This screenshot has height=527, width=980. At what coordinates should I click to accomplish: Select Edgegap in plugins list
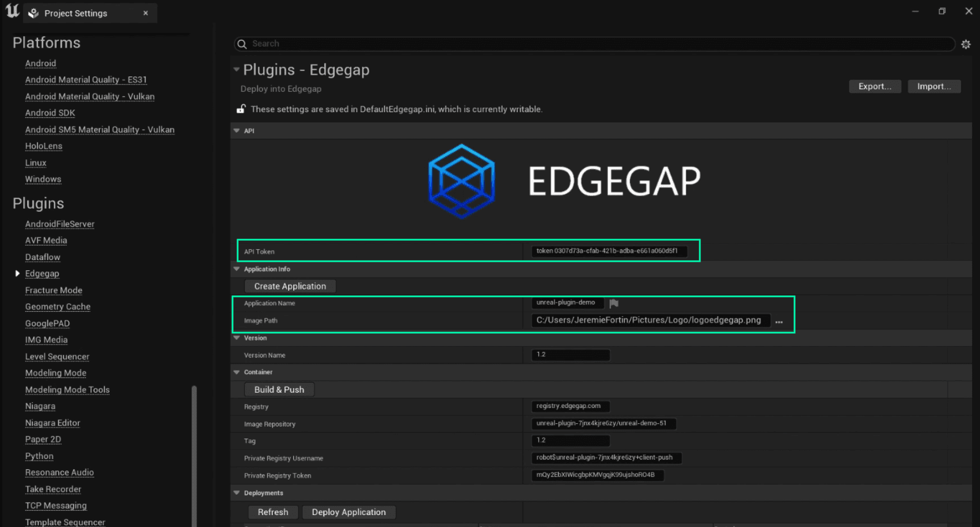coord(42,274)
